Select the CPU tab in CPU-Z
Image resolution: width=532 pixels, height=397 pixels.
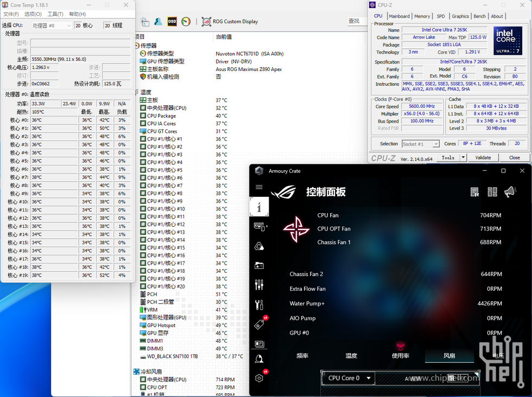[x=378, y=16]
